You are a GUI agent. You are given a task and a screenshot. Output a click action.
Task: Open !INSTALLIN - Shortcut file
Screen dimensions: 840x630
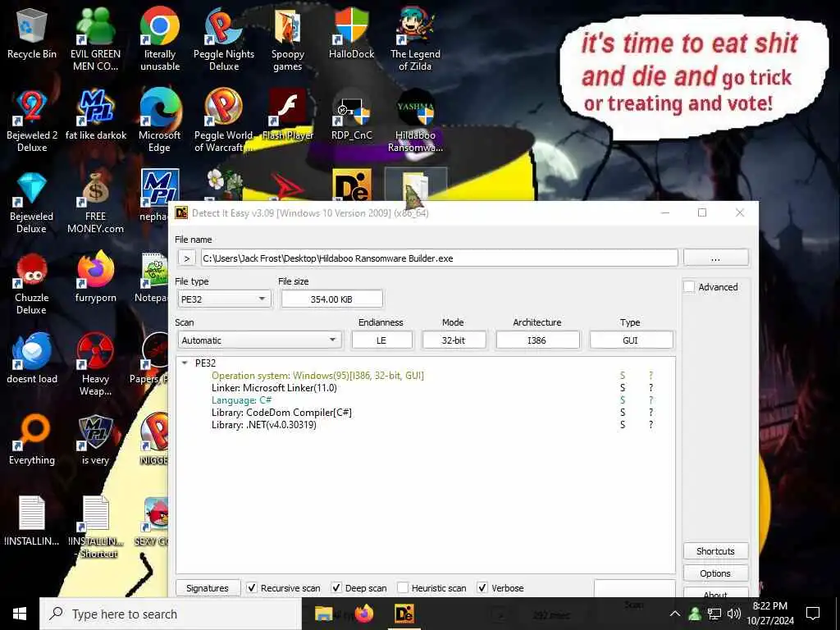[95, 527]
